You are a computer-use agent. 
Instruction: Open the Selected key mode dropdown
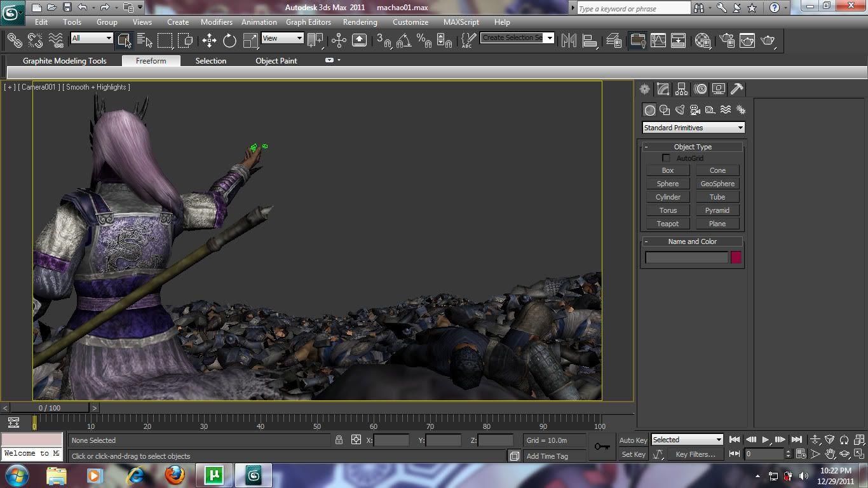tap(688, 440)
